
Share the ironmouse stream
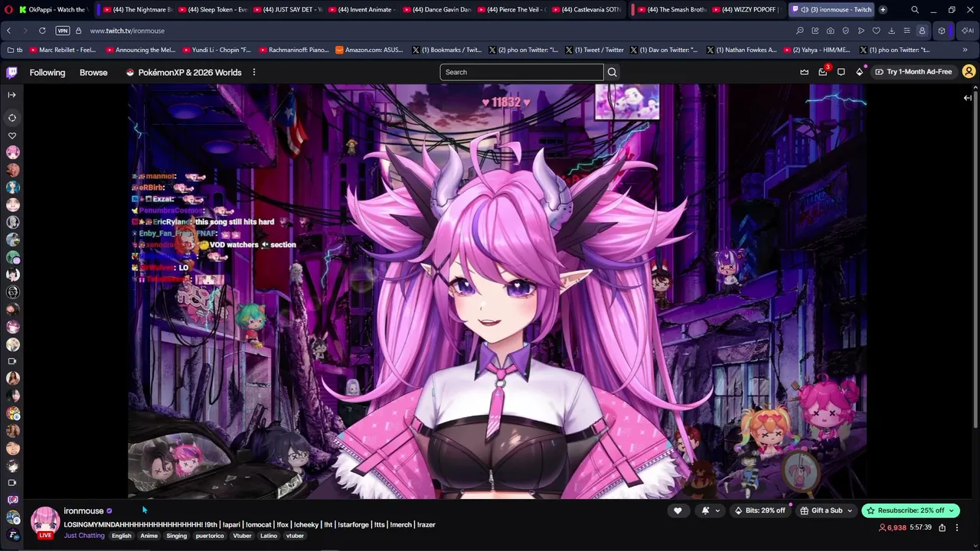942,527
